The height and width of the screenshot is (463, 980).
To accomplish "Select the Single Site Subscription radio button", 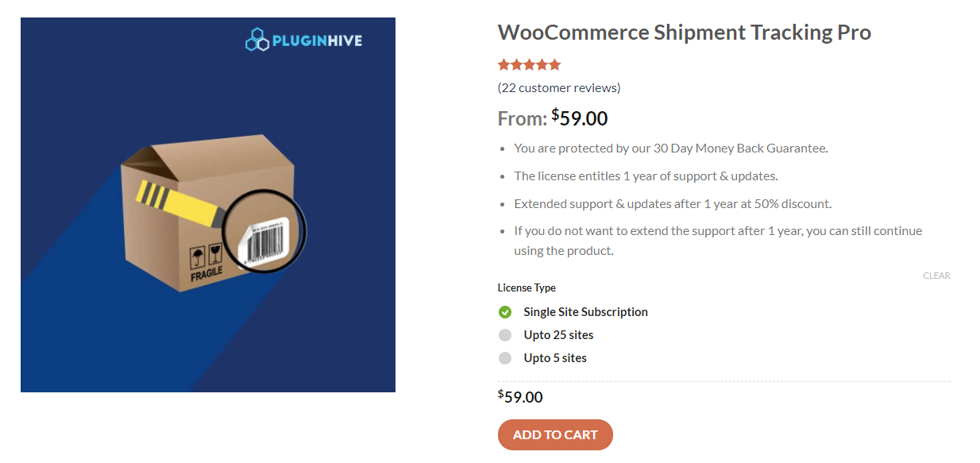I will [505, 312].
